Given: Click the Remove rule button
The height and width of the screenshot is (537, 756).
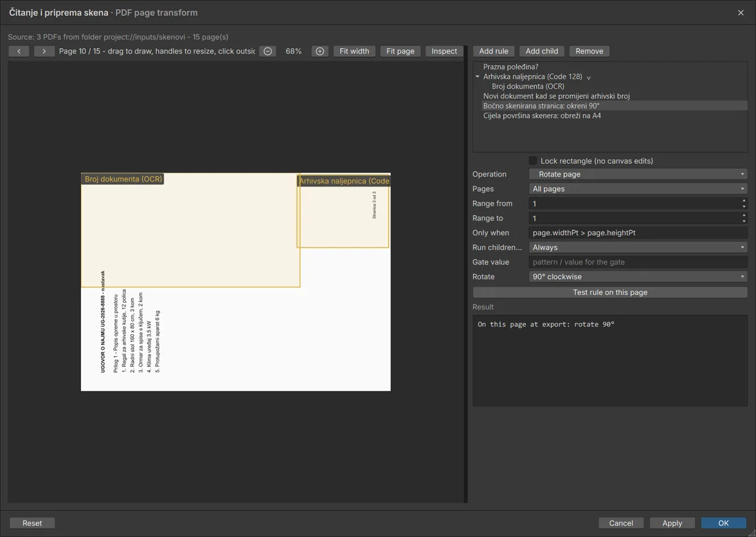Looking at the screenshot, I should 589,51.
